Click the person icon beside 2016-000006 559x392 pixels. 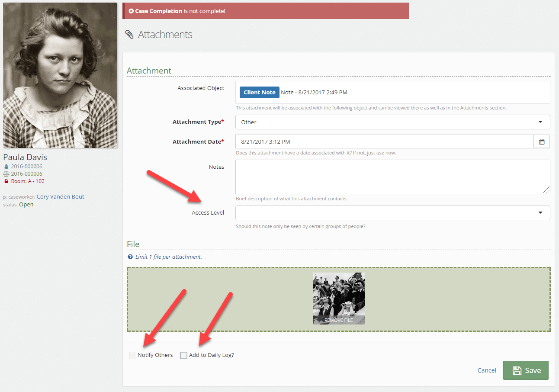6,167
